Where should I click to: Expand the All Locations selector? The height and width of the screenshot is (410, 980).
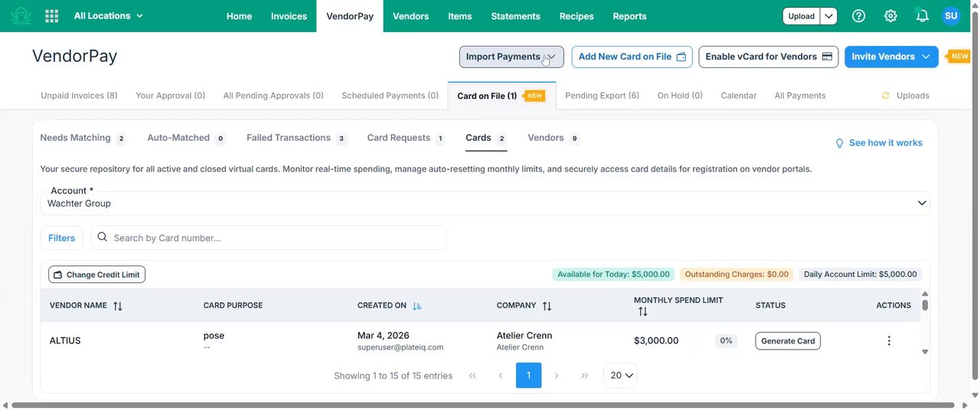pos(109,16)
